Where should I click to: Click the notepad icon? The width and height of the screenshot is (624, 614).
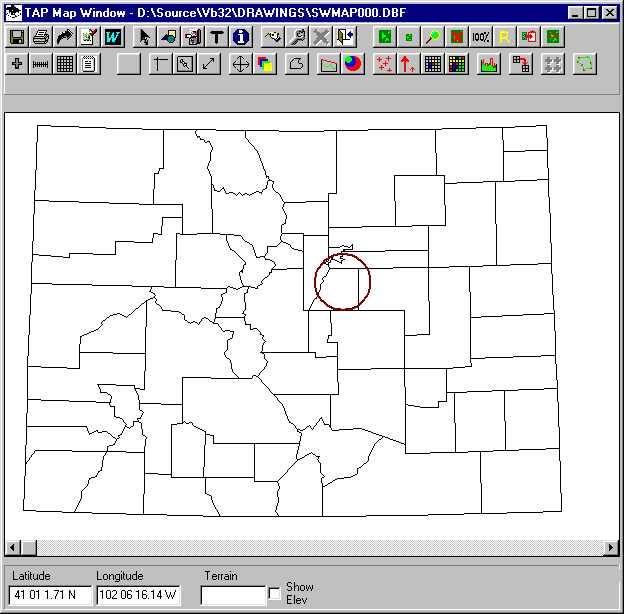point(89,64)
